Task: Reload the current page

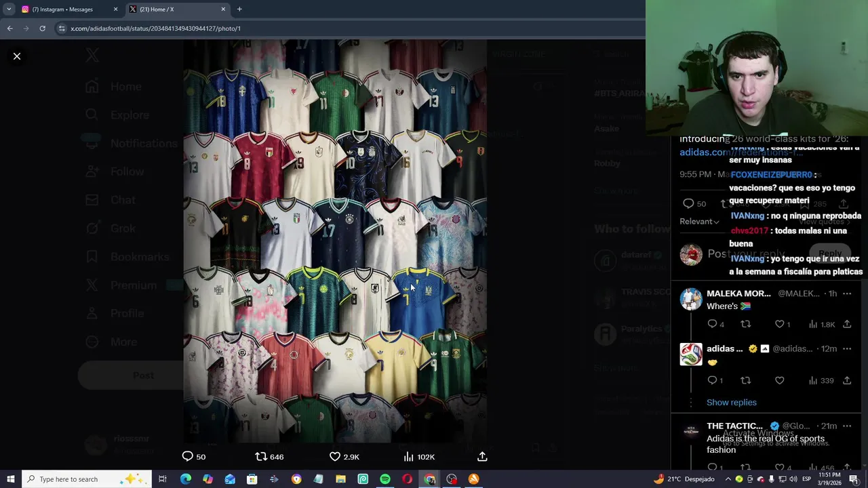Action: point(42,28)
